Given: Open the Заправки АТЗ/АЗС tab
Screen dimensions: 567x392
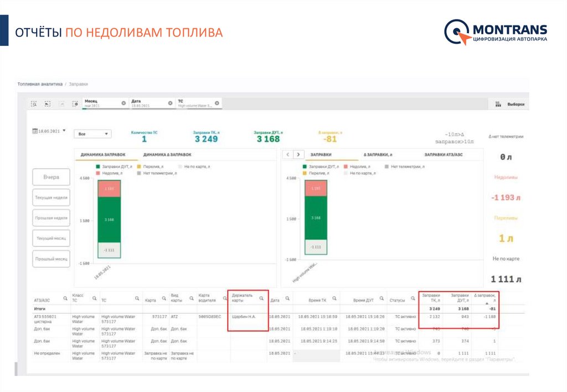Looking at the screenshot, I should point(443,154).
